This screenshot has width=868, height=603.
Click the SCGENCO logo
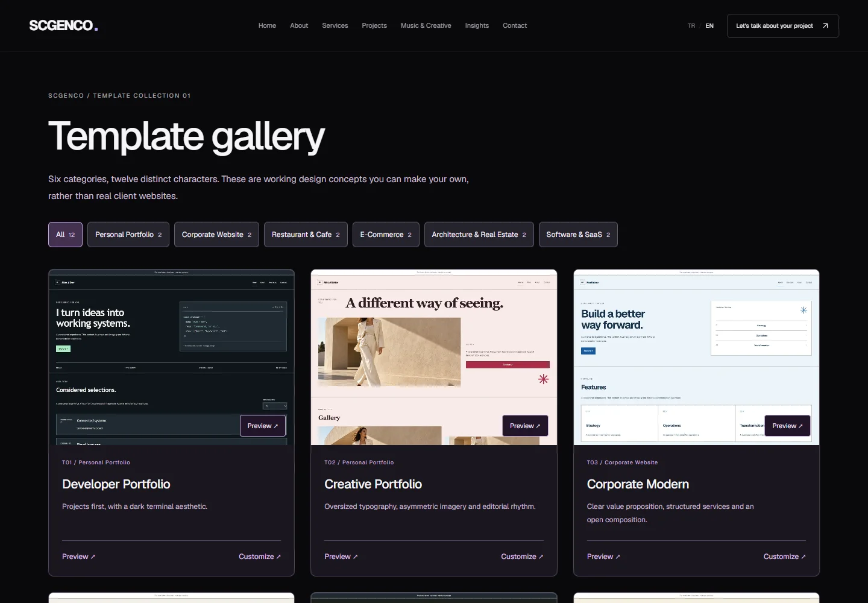tap(63, 25)
